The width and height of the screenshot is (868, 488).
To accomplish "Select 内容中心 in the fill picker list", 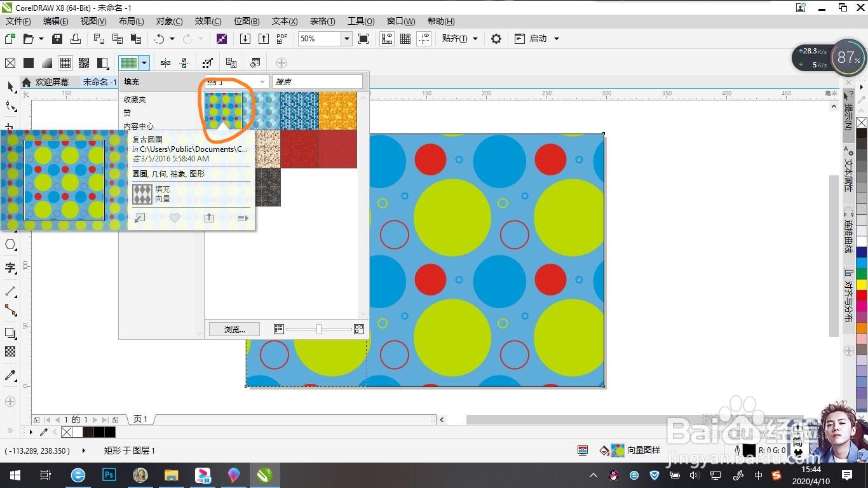I will pos(139,126).
